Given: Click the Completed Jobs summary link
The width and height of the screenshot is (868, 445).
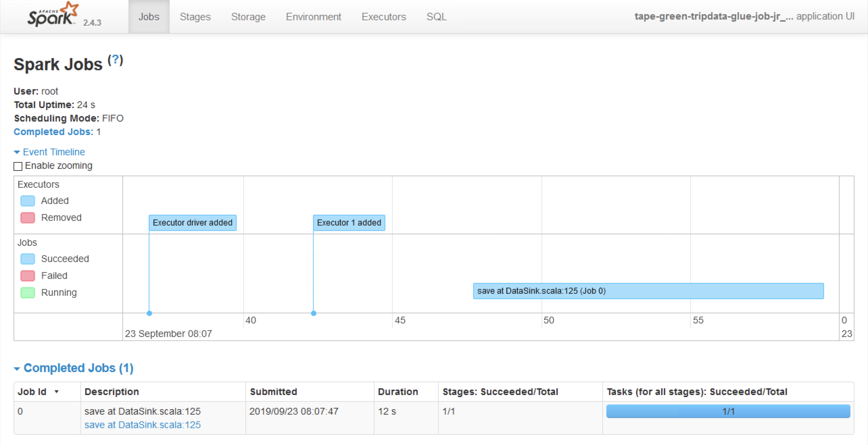Looking at the screenshot, I should [x=53, y=132].
